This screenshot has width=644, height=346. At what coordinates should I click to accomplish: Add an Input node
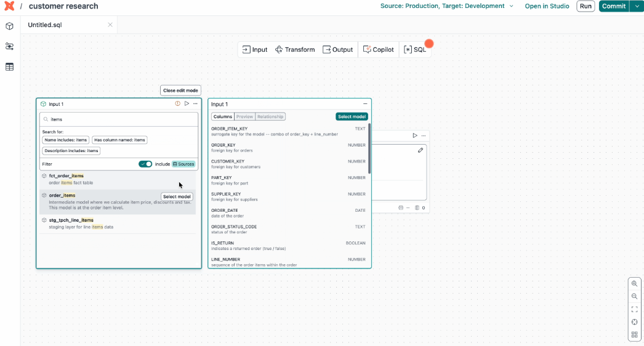[x=255, y=50]
